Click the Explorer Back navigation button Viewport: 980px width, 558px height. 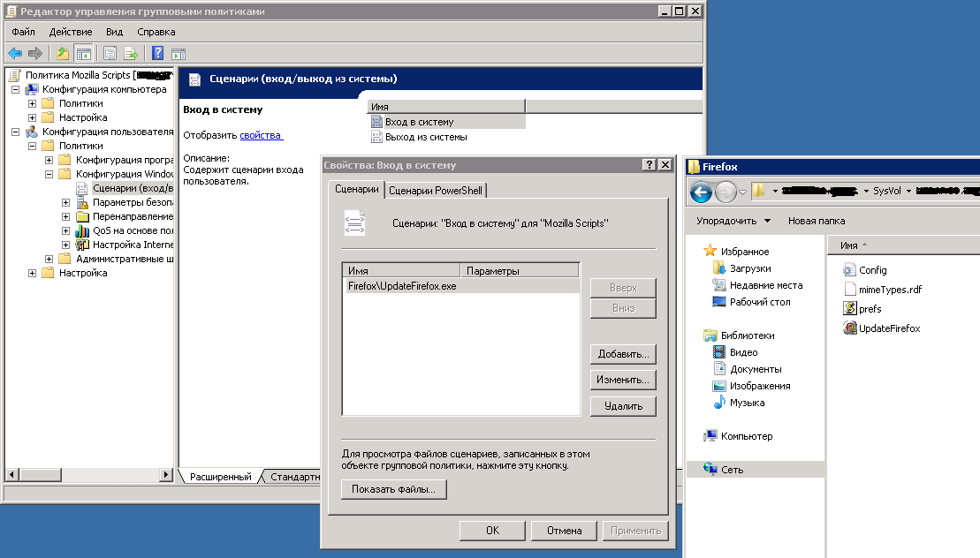[702, 192]
